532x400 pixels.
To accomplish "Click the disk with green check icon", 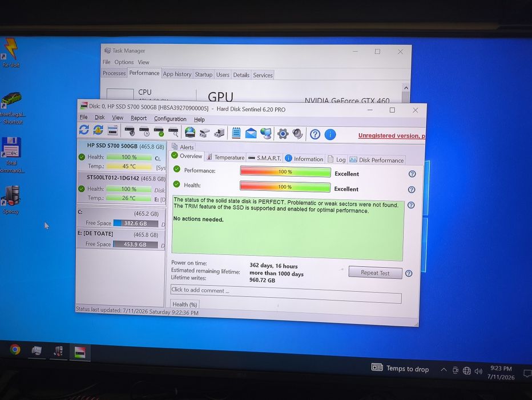I will click(x=159, y=132).
